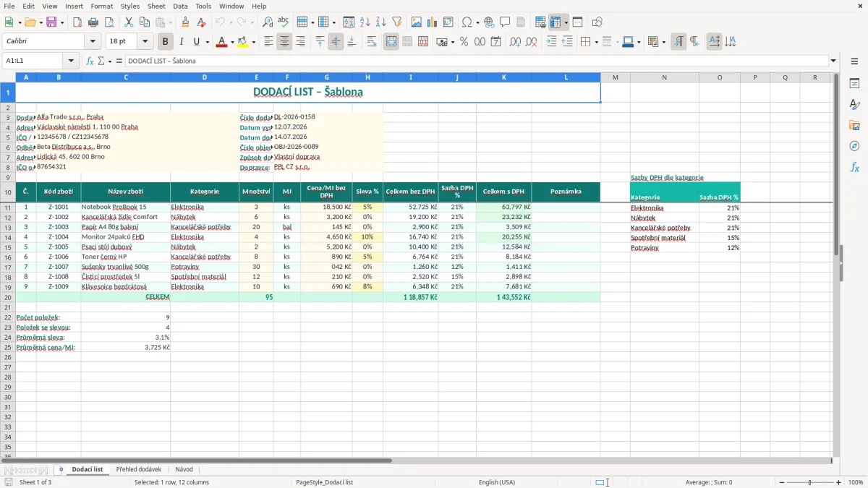Toggle Align Right
868x488 pixels.
tap(300, 42)
